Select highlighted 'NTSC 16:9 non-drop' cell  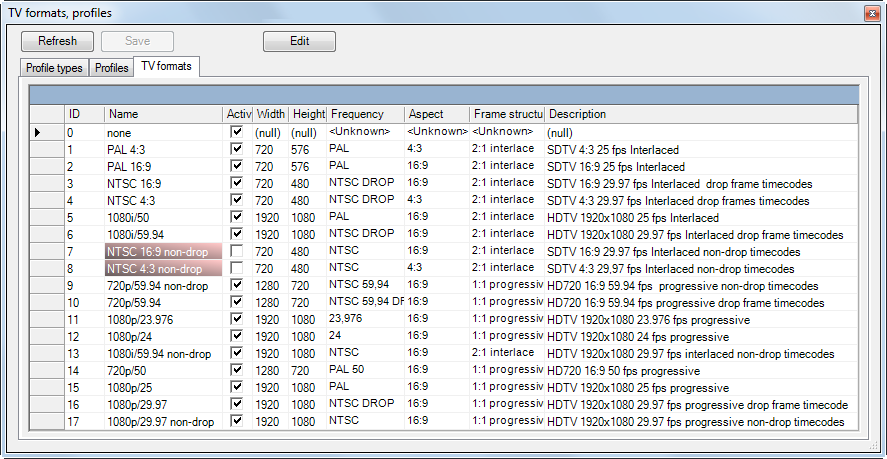[x=164, y=252]
